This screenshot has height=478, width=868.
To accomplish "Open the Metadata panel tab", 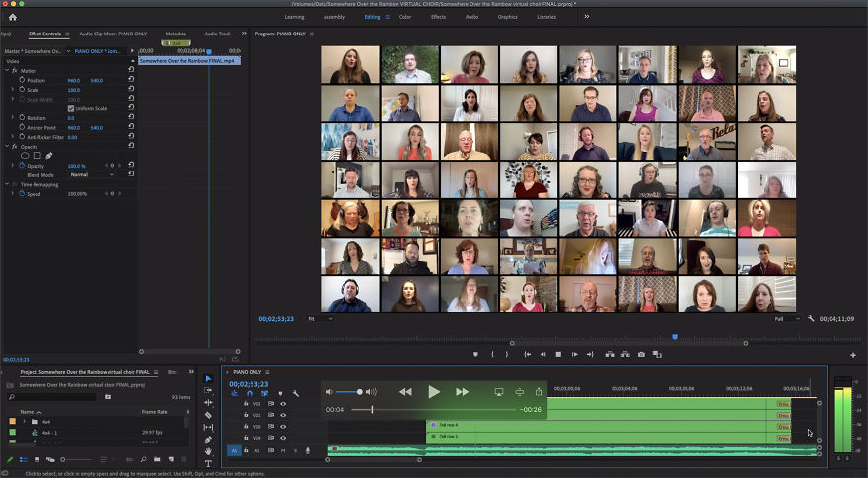I will click(176, 34).
